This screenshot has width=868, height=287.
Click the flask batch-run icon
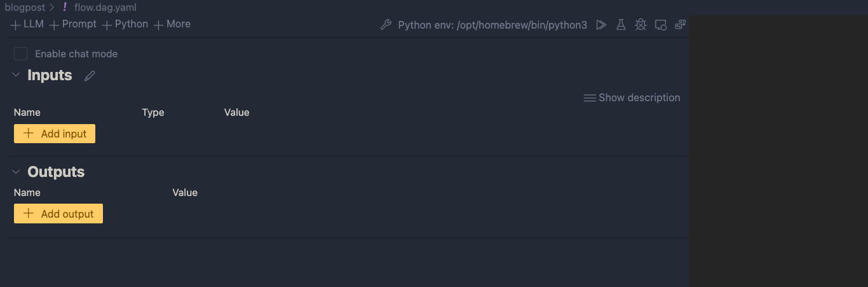pos(621,25)
